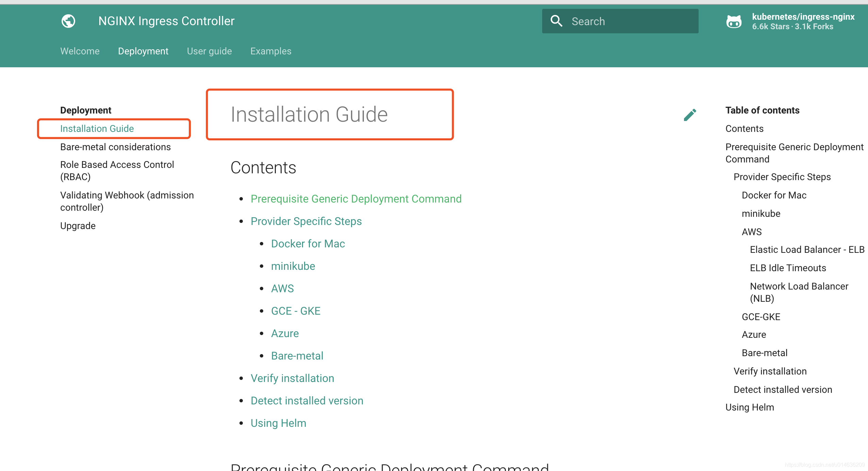Follow Docker for Mac content link
The image size is (868, 471).
(308, 244)
